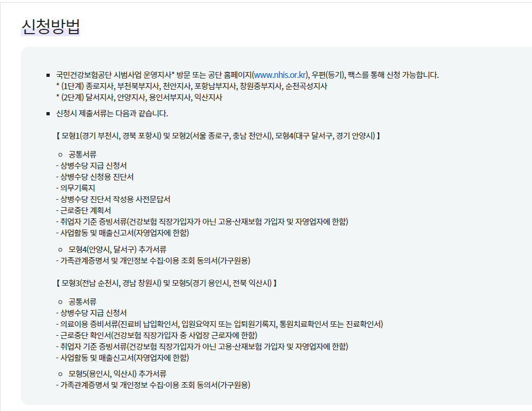Click the square bullet before 신청시 제출서류는
The width and height of the screenshot is (532, 411).
[x=48, y=114]
